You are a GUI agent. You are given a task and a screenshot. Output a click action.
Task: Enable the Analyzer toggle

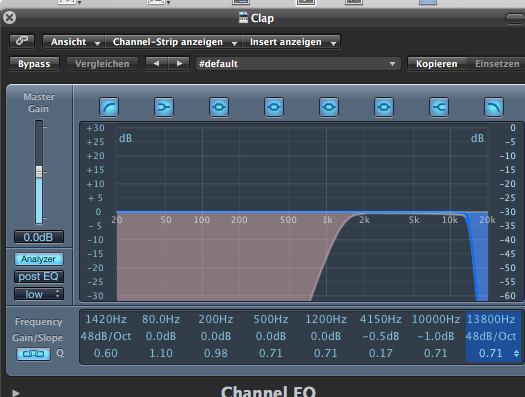pyautogui.click(x=39, y=259)
